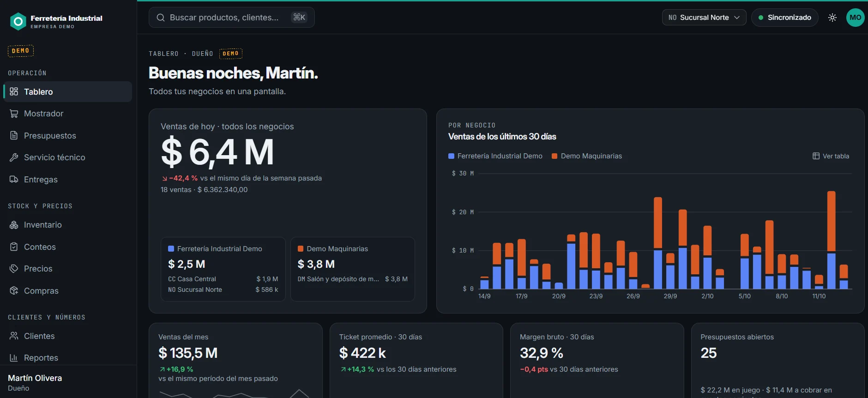
Task: Open the Sucursal Norte branch dropdown
Action: 704,18
